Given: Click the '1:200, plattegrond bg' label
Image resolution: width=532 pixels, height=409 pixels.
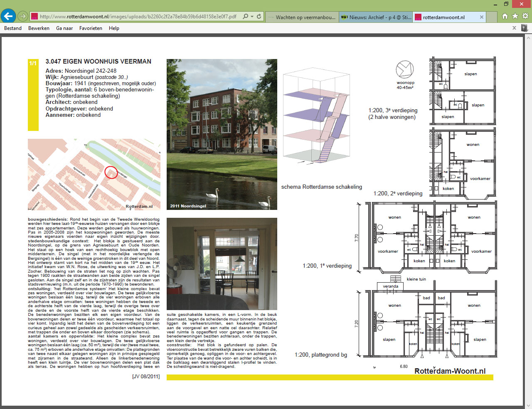Looking at the screenshot, I should point(321,355).
